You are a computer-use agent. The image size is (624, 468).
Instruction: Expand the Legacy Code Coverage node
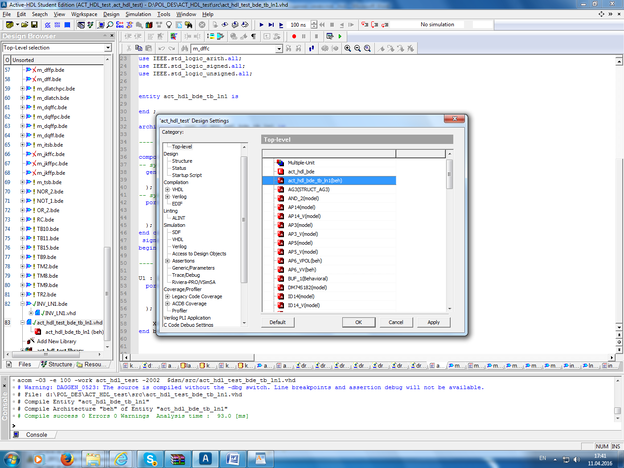167,296
